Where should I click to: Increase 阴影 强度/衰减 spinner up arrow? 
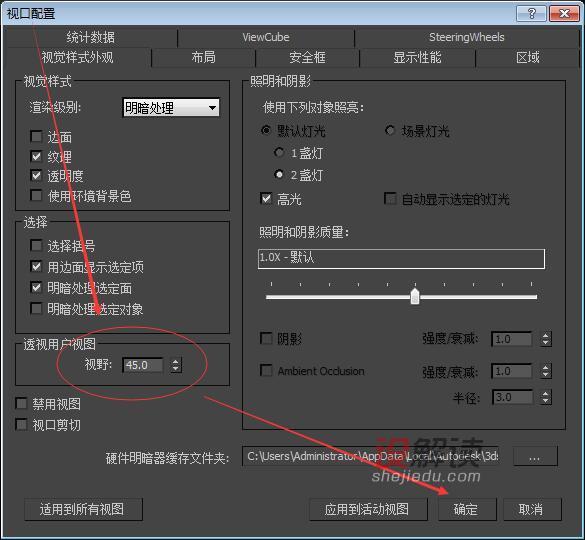click(x=546, y=335)
